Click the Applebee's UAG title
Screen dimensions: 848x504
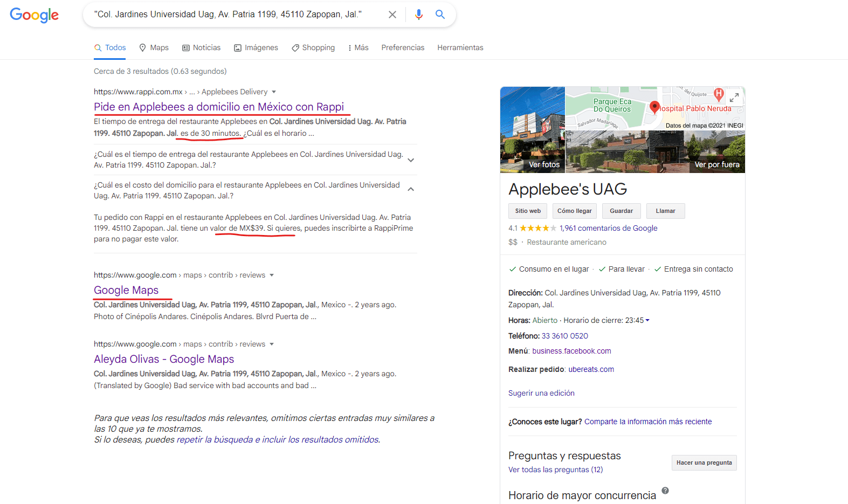point(568,189)
